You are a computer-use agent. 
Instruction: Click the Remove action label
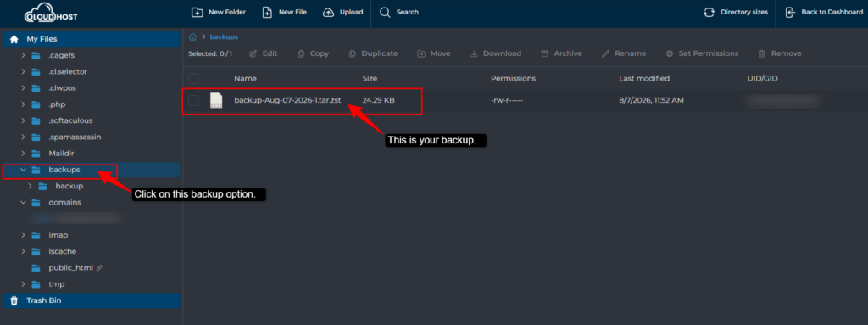tap(786, 53)
